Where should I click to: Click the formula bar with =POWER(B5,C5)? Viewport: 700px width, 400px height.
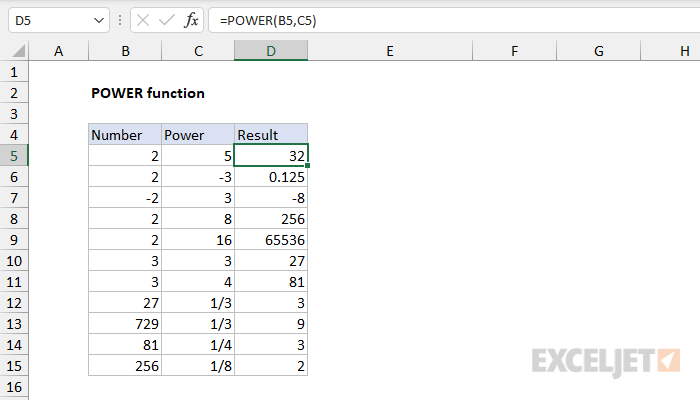click(454, 21)
